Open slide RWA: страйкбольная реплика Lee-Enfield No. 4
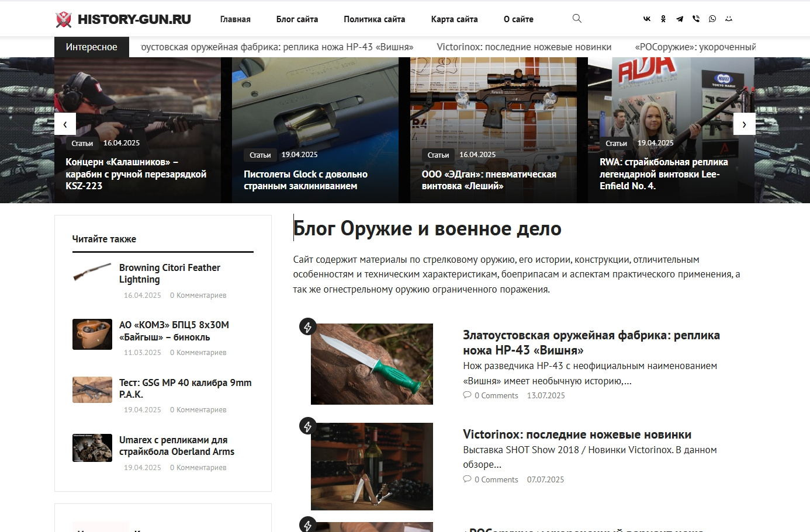 (664, 174)
